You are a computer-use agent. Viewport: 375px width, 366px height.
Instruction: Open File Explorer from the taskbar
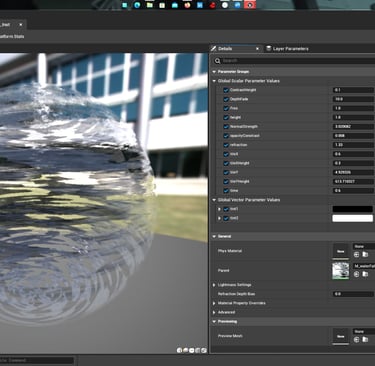(x=150, y=5)
